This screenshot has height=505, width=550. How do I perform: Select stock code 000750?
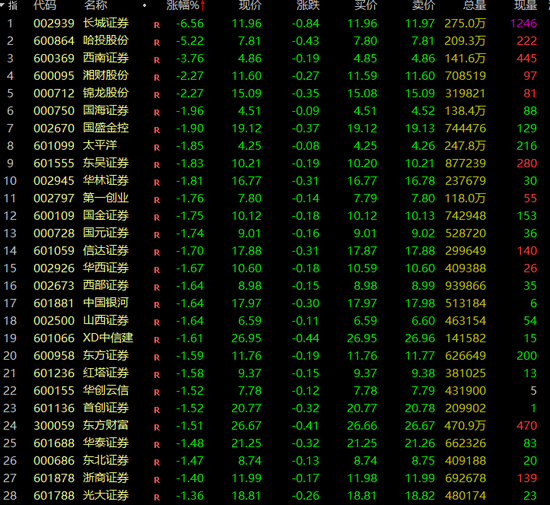coord(54,111)
